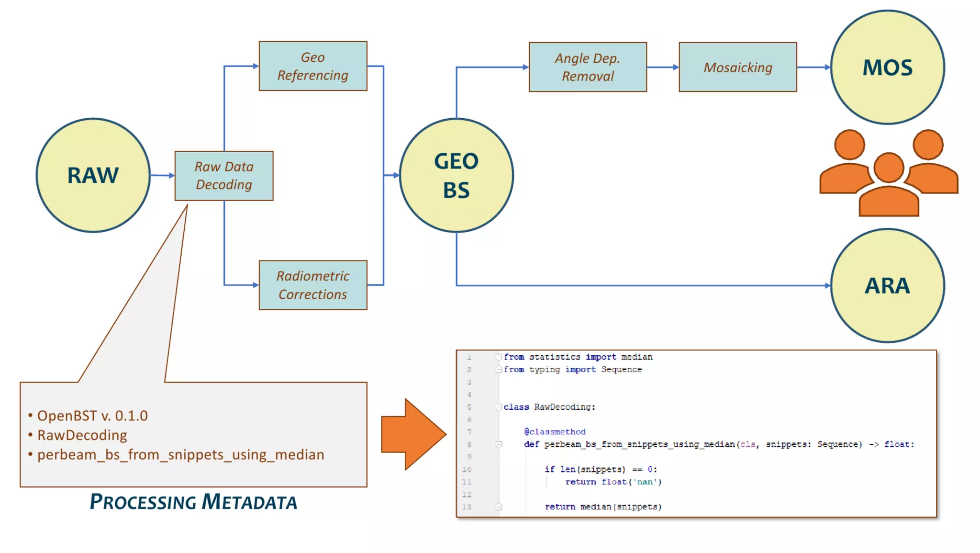Select the Raw Data Decoding box
980x553 pixels.
pos(224,176)
